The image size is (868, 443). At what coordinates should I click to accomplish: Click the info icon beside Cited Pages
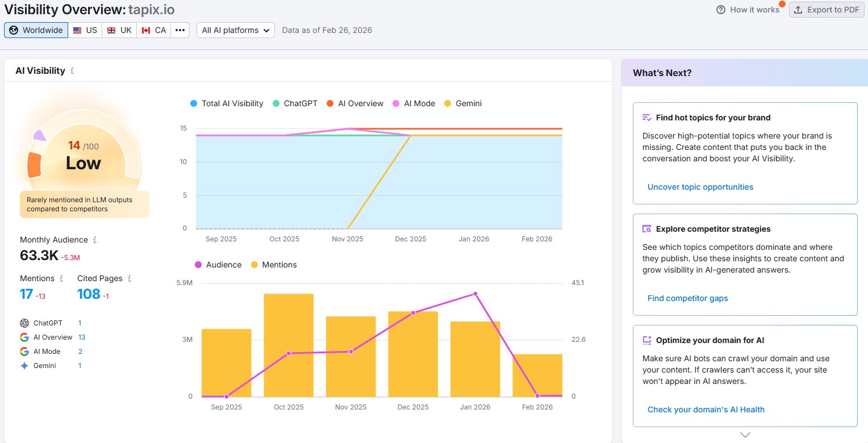pos(130,278)
